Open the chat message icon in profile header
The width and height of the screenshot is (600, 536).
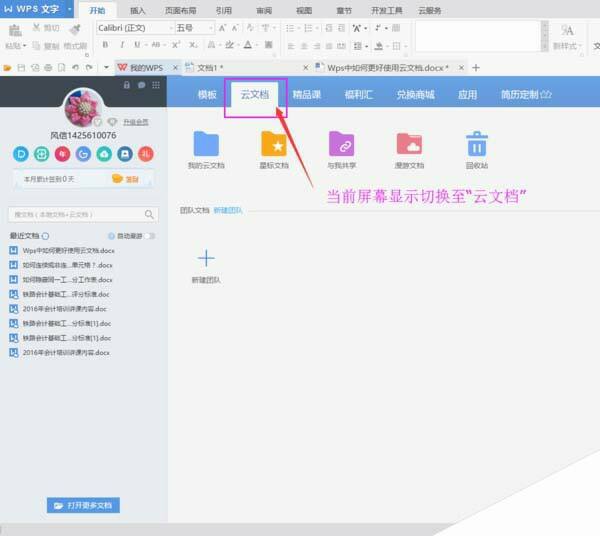[x=141, y=85]
